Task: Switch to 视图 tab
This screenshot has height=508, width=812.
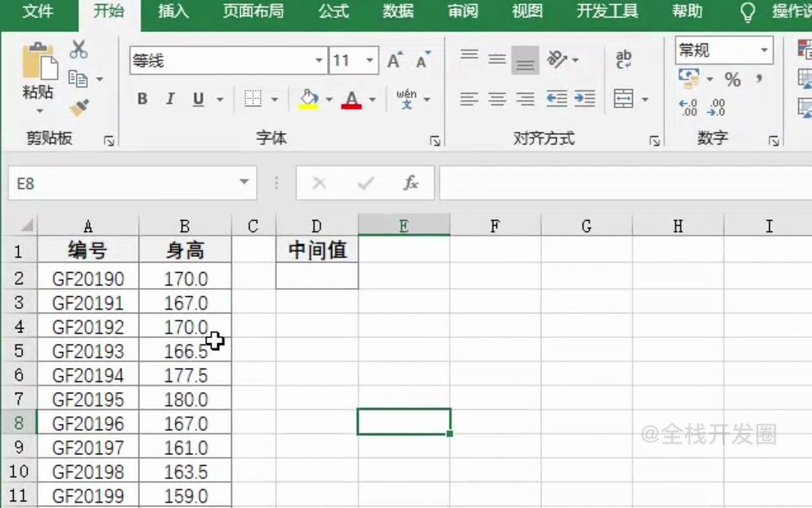Action: click(x=527, y=11)
